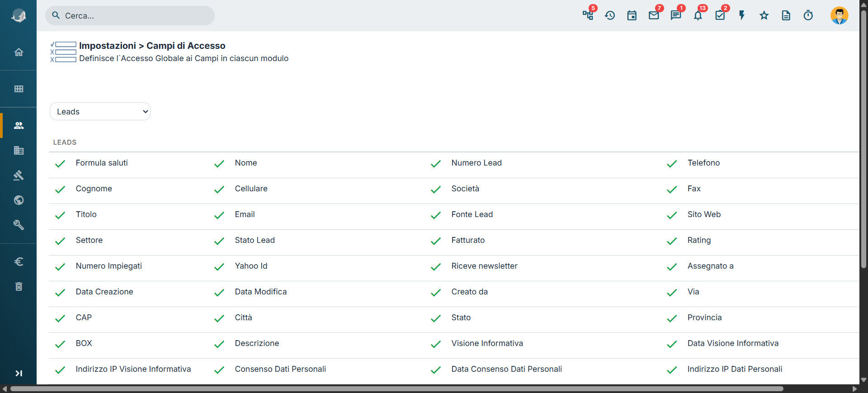Click the Impostazioni breadcrumb heading

click(108, 46)
